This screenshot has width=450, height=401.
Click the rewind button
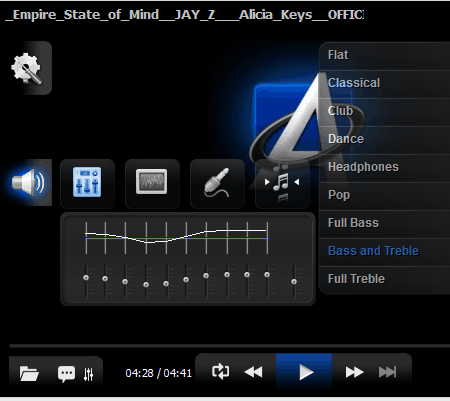[253, 372]
